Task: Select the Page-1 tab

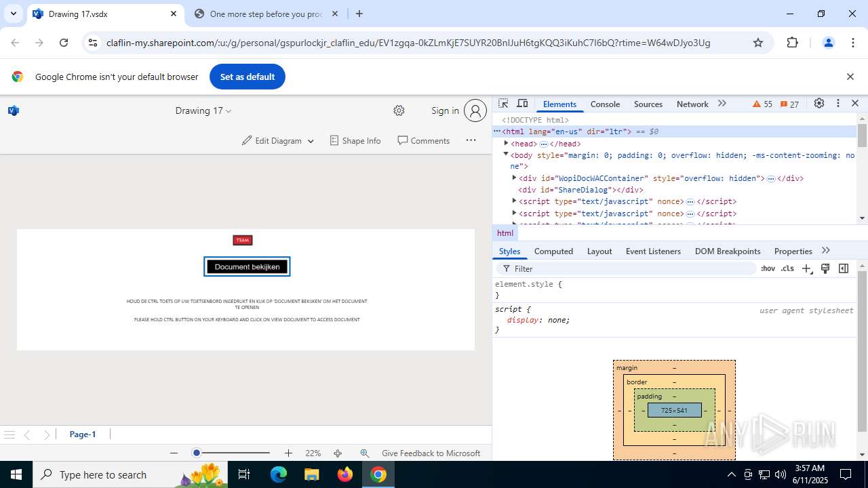Action: click(83, 434)
